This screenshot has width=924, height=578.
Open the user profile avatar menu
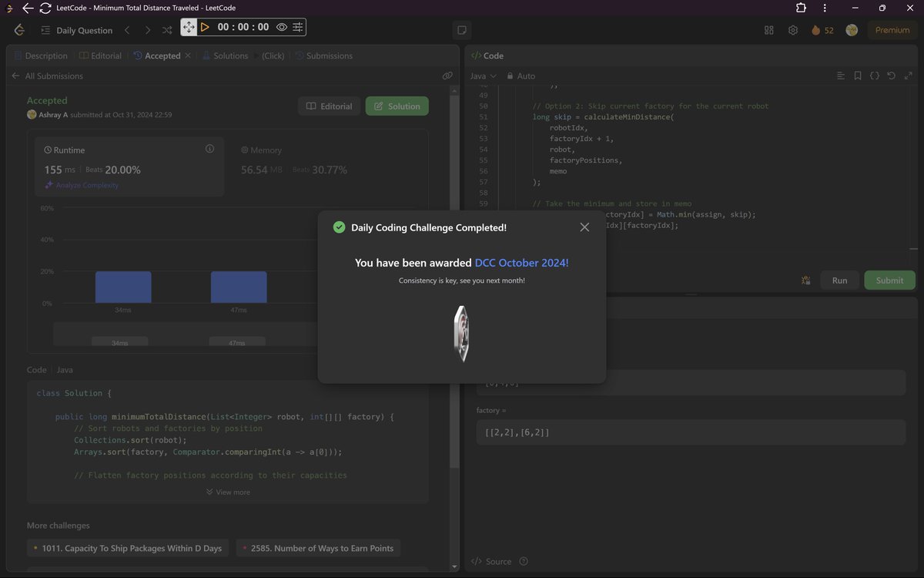(x=852, y=30)
